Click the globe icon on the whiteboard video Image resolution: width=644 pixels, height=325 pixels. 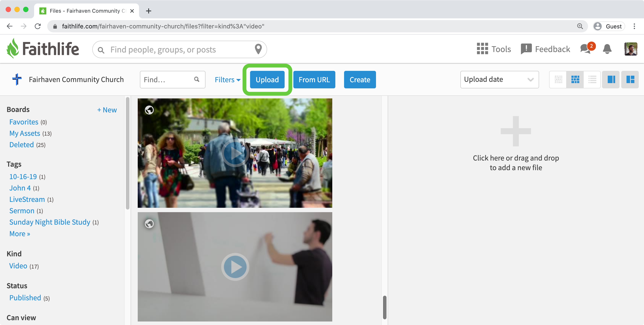click(149, 224)
